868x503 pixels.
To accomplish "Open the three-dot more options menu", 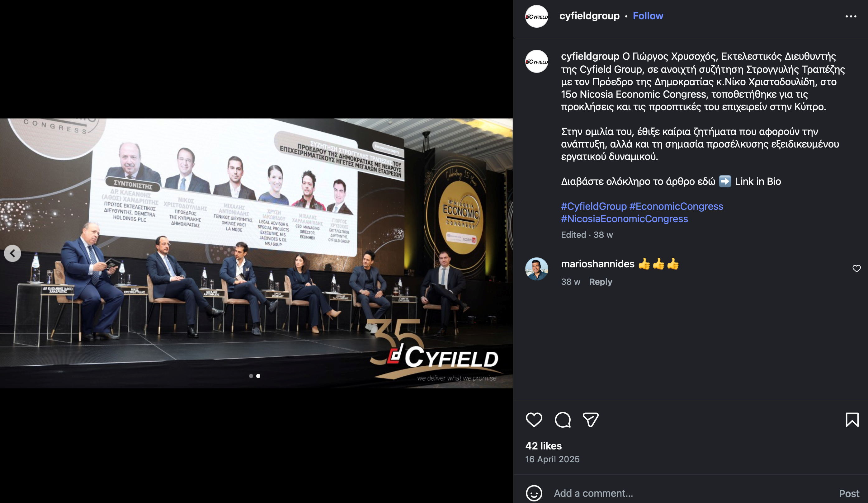I will coord(851,16).
